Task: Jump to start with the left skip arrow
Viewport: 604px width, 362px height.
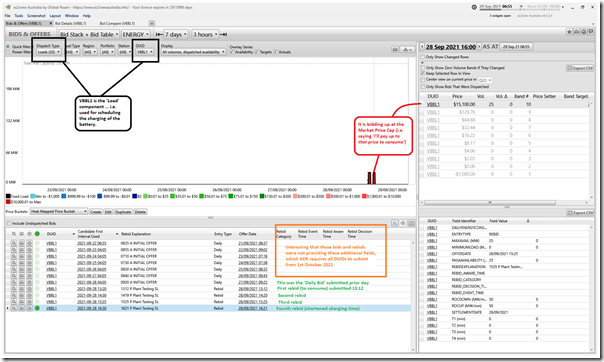Action: [158, 34]
